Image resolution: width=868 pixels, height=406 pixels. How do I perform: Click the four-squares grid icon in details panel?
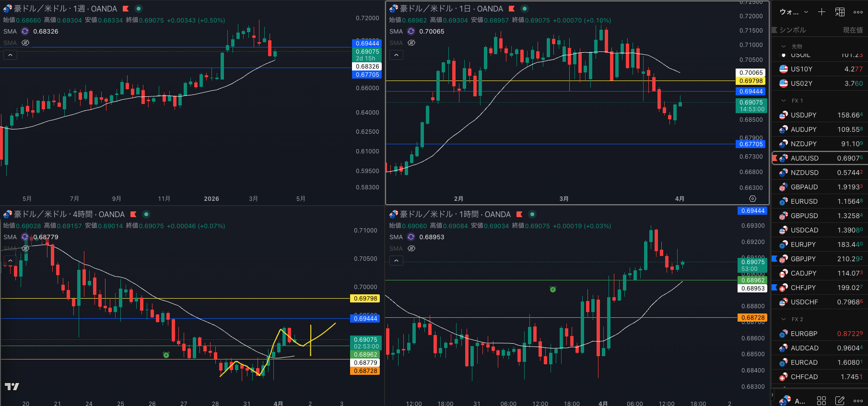click(821, 400)
